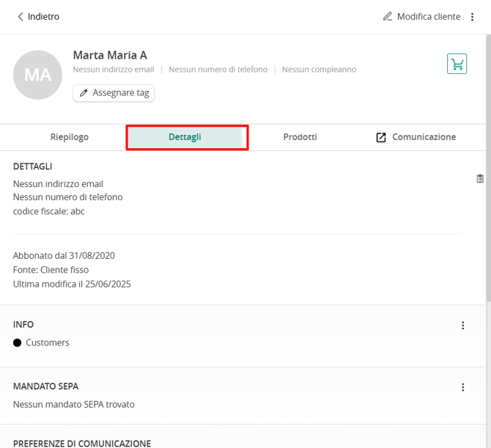This screenshot has height=448, width=491.
Task: Click the external link icon beside Comunicazione
Action: click(x=381, y=137)
